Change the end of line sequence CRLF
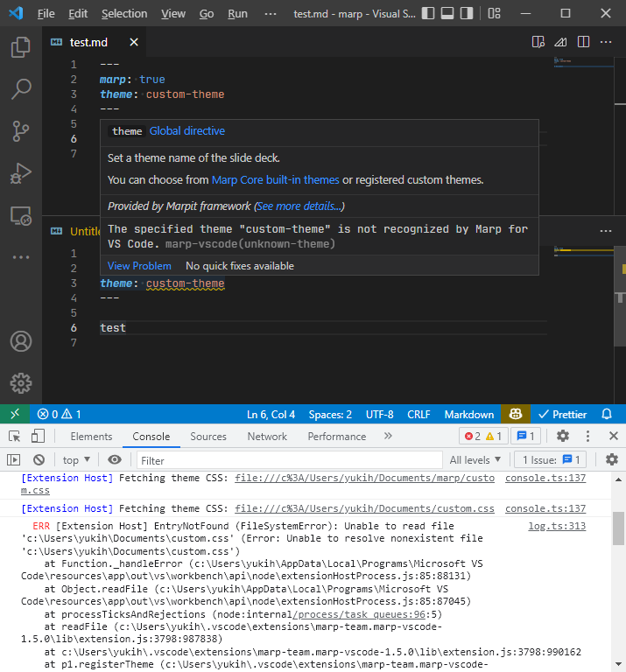 pyautogui.click(x=419, y=414)
